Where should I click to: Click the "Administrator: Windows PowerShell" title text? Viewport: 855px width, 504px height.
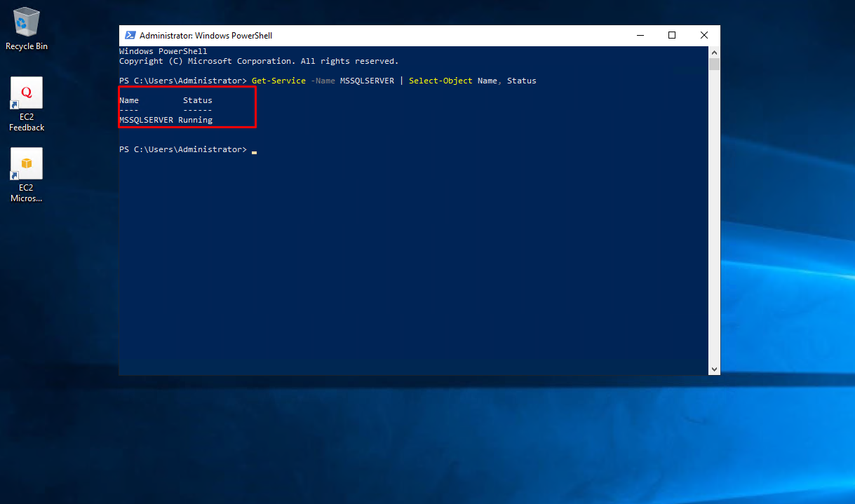tap(206, 36)
